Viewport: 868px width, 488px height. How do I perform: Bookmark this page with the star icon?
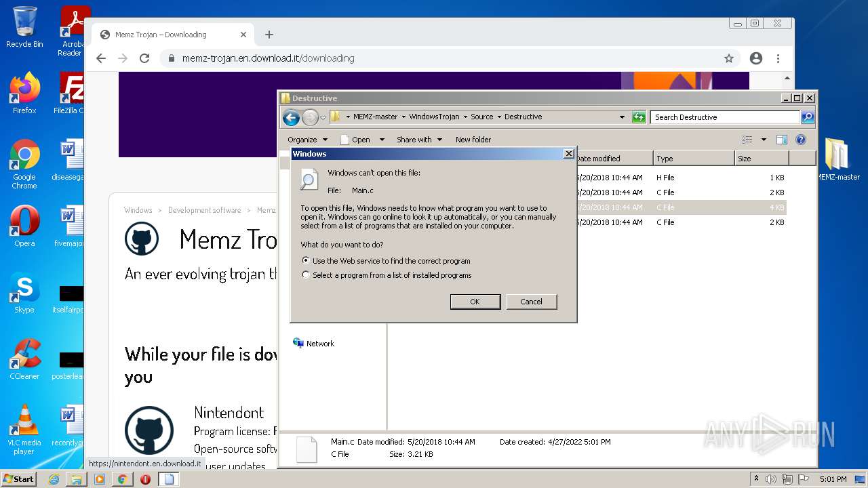tap(729, 58)
